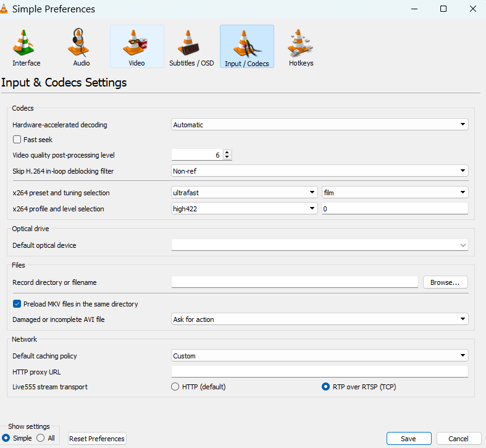Increase video quality post-processing level spinner

[227, 153]
